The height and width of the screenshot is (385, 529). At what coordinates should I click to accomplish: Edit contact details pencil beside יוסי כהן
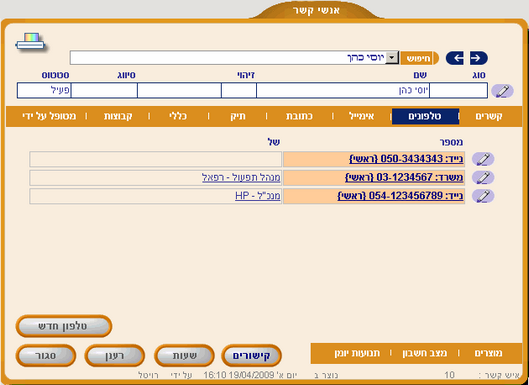(502, 91)
